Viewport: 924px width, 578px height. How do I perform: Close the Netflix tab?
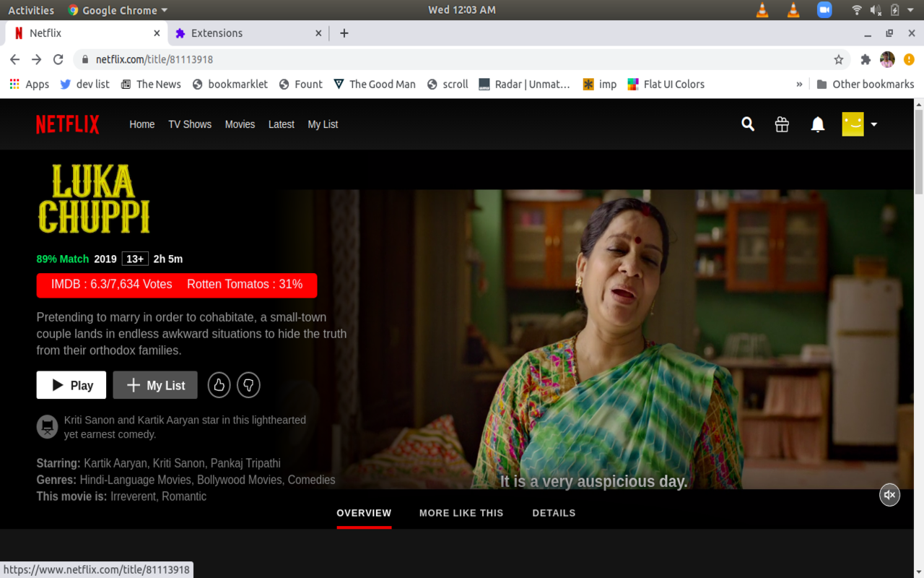pos(157,33)
